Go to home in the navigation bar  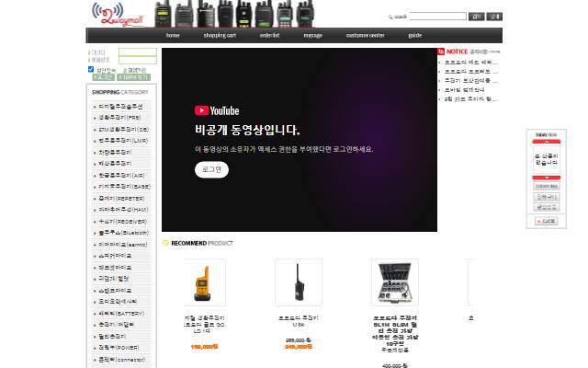point(173,35)
